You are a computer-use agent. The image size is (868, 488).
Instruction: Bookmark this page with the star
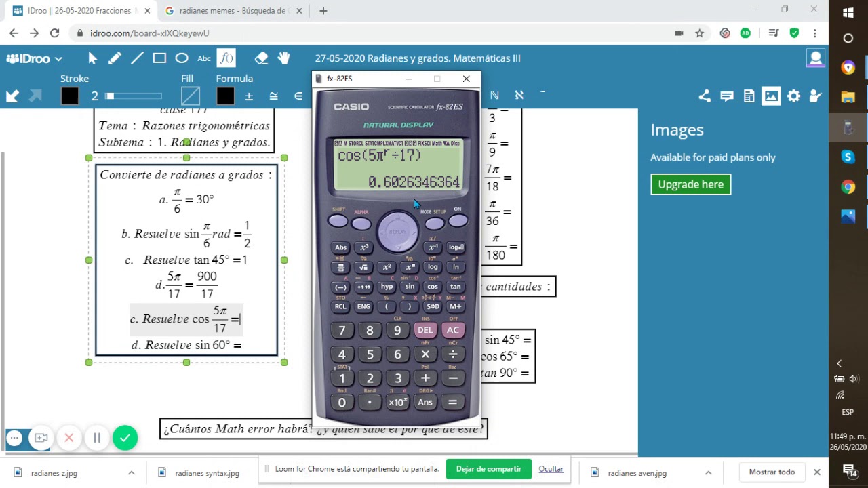(x=699, y=33)
